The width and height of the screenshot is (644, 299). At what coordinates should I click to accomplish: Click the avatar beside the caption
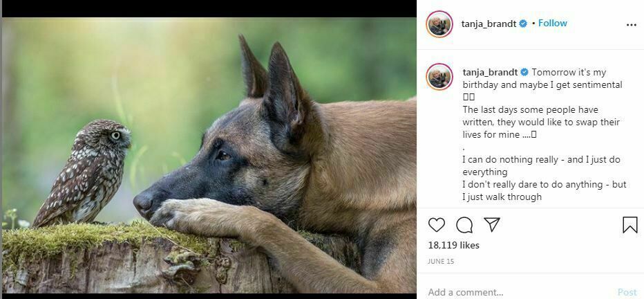439,77
